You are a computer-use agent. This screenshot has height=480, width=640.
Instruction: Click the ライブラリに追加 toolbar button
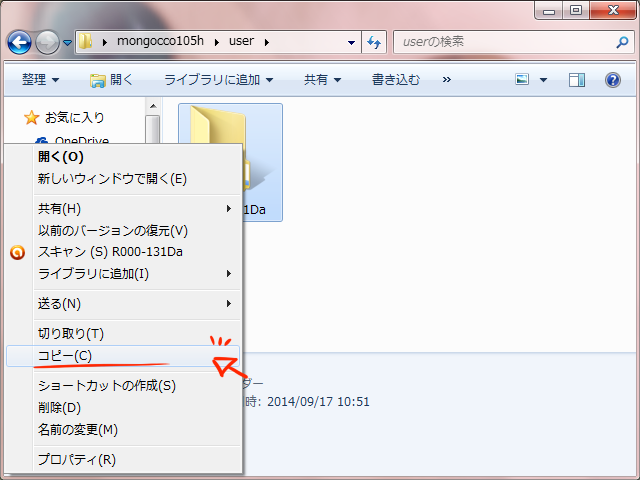click(x=218, y=80)
